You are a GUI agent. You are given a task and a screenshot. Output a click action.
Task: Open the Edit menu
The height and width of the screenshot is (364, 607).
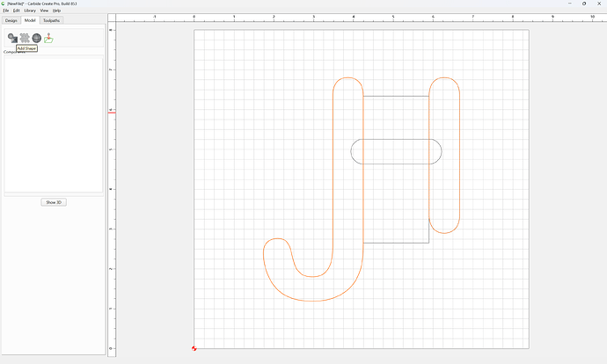click(16, 11)
